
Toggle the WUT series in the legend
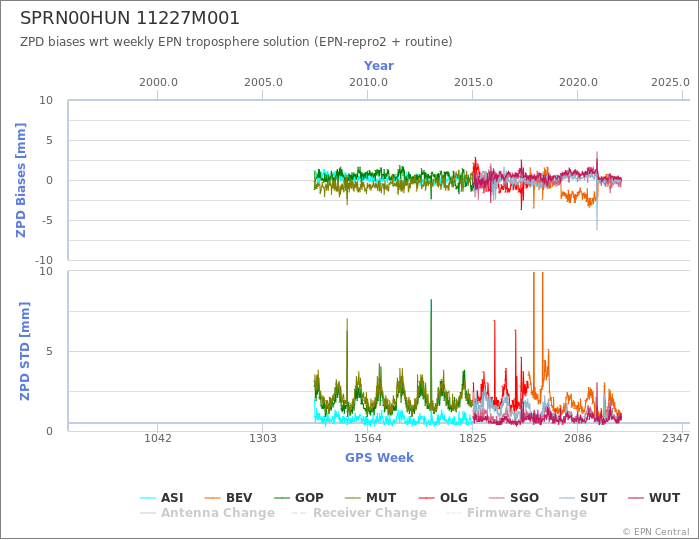coord(654,498)
